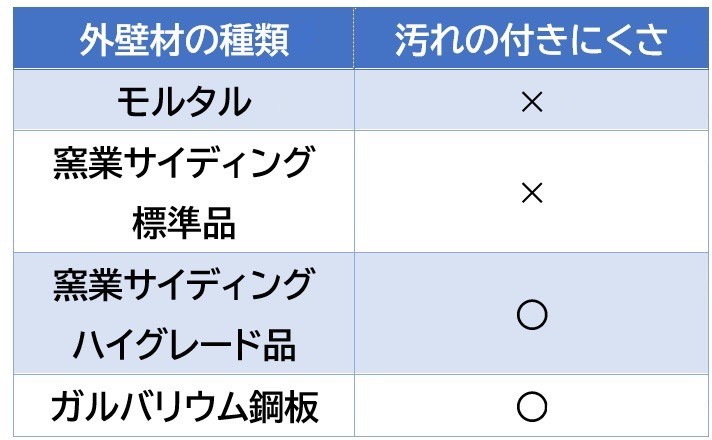This screenshot has width=712, height=440.
Task: Click the cross mark in the モルタル row
Action: pyautogui.click(x=532, y=103)
